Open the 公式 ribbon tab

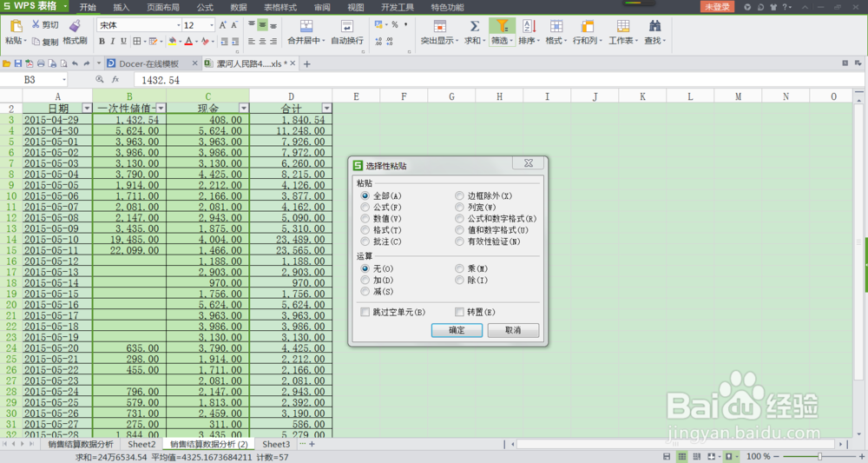[205, 7]
